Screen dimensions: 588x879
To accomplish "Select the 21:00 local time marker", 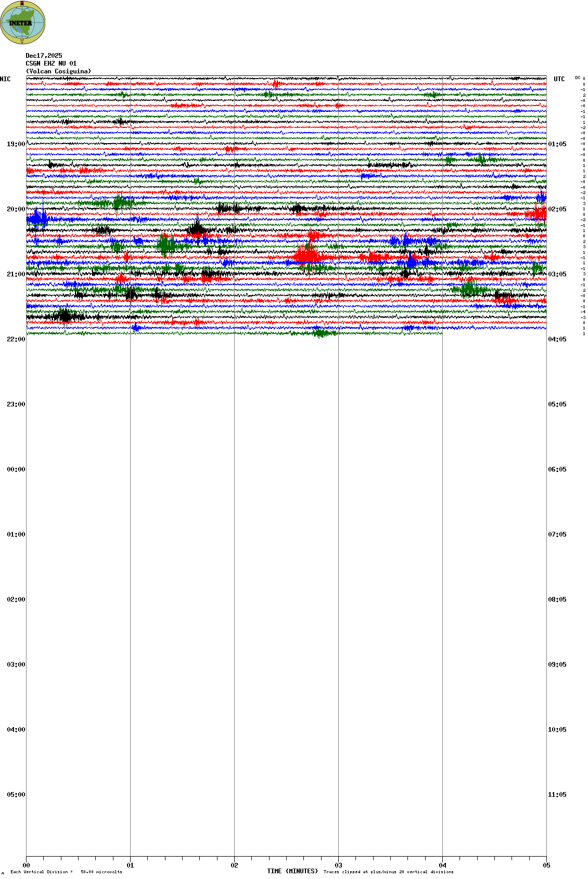I will point(16,274).
